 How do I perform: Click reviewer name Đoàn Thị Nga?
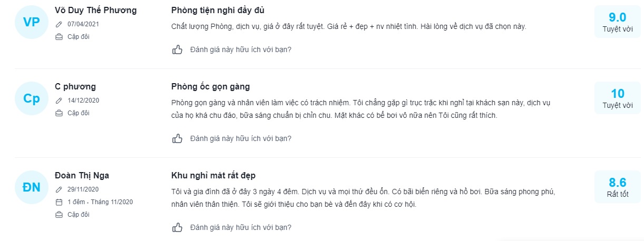[82, 175]
